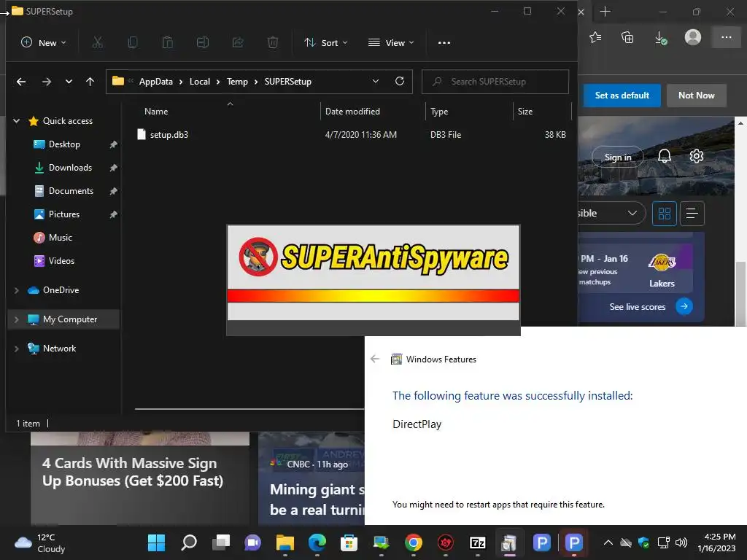Select Documents in Quick access

71,191
